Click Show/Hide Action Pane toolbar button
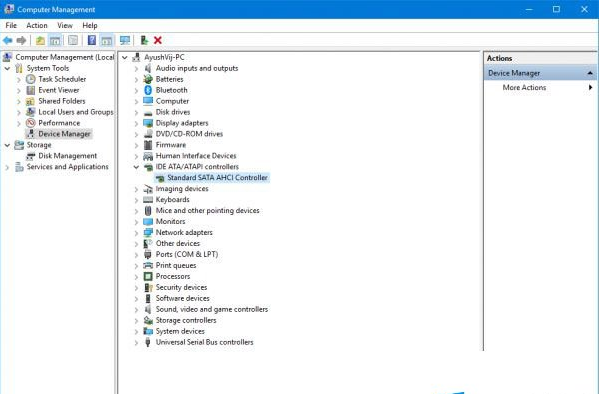 point(106,40)
